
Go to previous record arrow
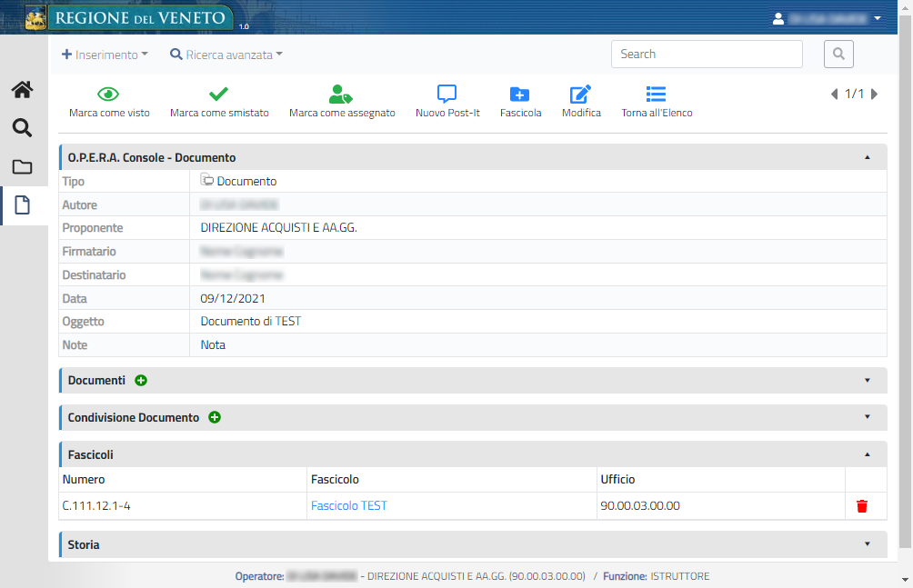[x=835, y=95]
